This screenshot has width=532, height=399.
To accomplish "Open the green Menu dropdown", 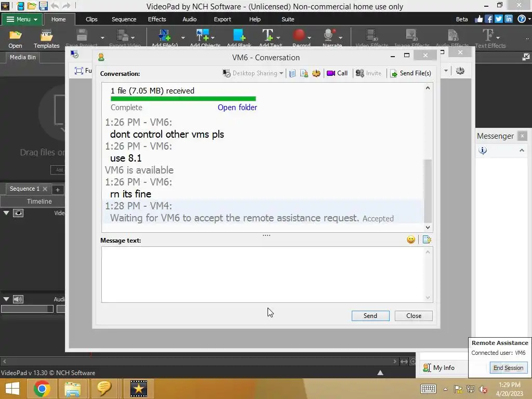I will [22, 19].
